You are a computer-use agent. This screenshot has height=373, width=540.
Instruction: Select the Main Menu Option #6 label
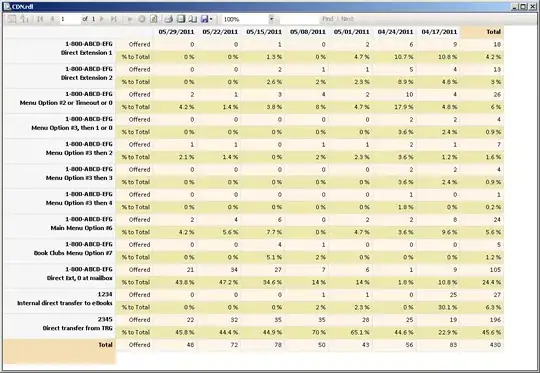pos(81,228)
